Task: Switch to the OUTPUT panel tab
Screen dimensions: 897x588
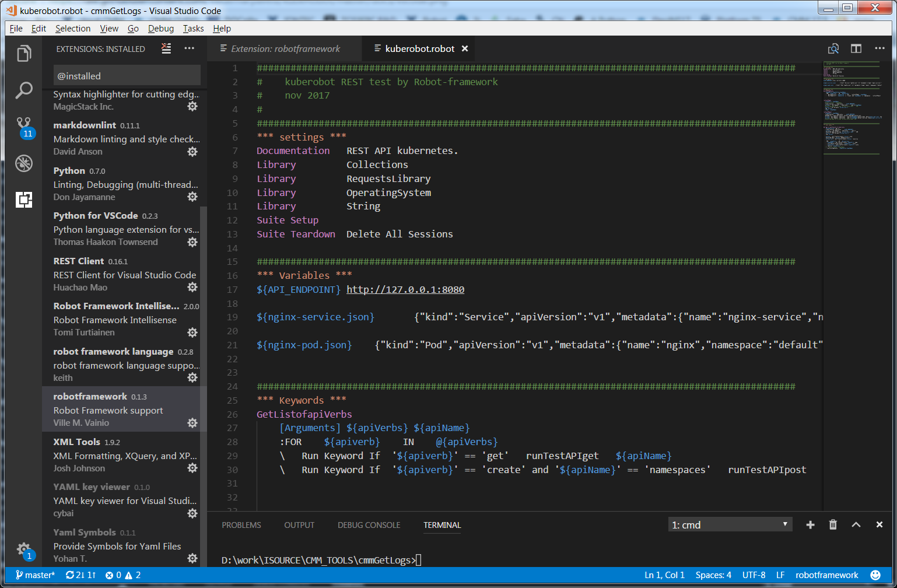Action: pyautogui.click(x=299, y=525)
